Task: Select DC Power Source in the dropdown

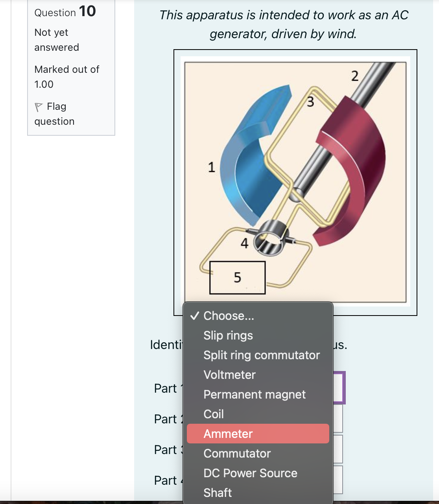Action: (x=250, y=473)
